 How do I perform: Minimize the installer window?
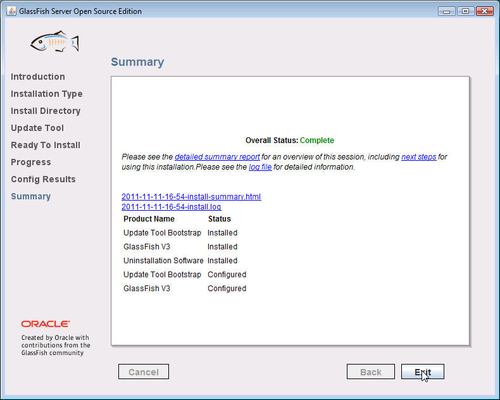[447, 11]
